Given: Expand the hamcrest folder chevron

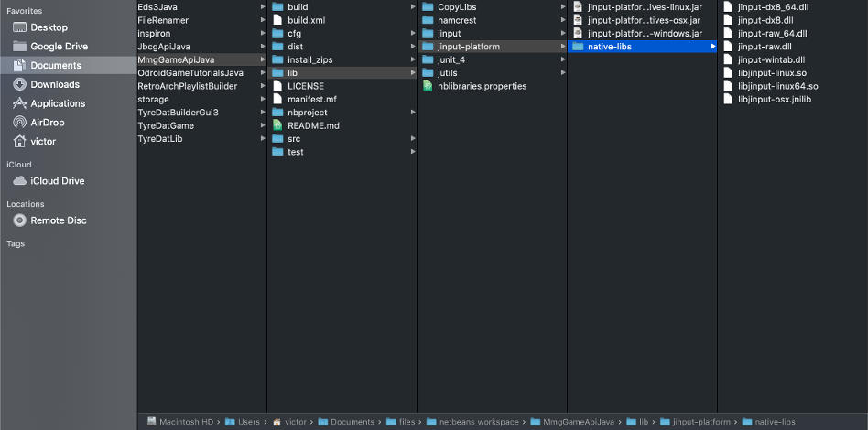Looking at the screenshot, I should tap(562, 20).
